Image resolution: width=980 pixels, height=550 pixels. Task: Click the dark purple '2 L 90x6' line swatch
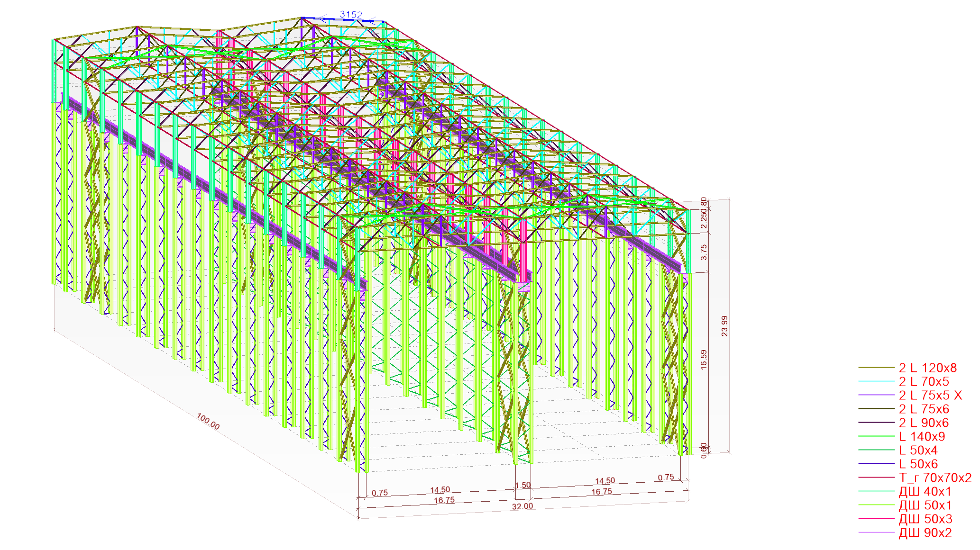[x=876, y=423]
